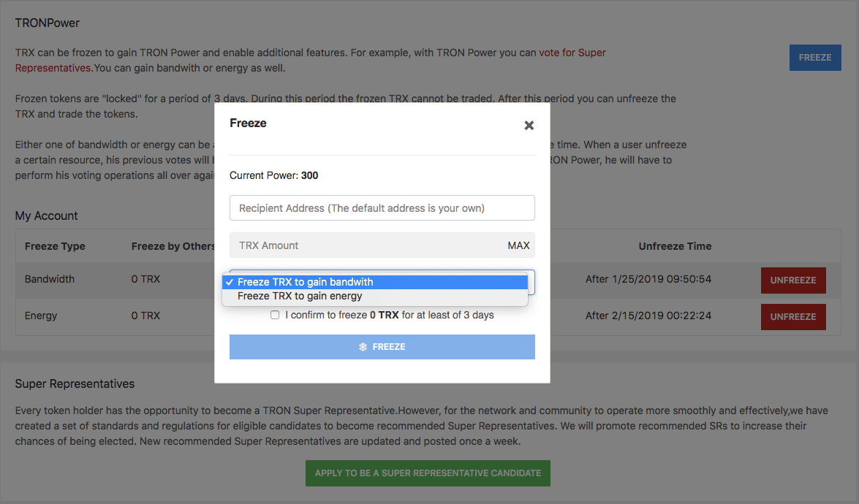Click the '0 TRX' value in Bandwidth row
This screenshot has width=859, height=504.
(x=145, y=279)
